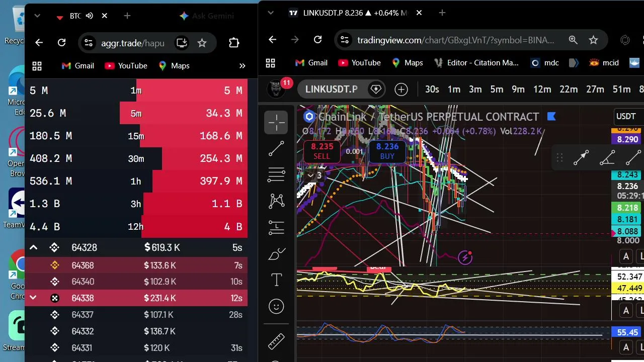Screen dimensions: 644x362
Task: Select the 1m chart timeframe
Action: [x=454, y=89]
